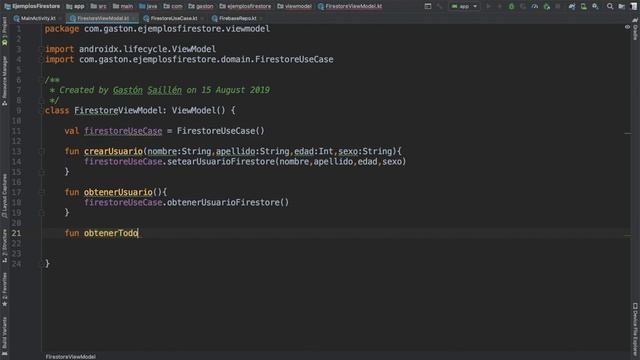Open the SDK Manager icon
The width and height of the screenshot is (640, 360).
tap(596, 6)
